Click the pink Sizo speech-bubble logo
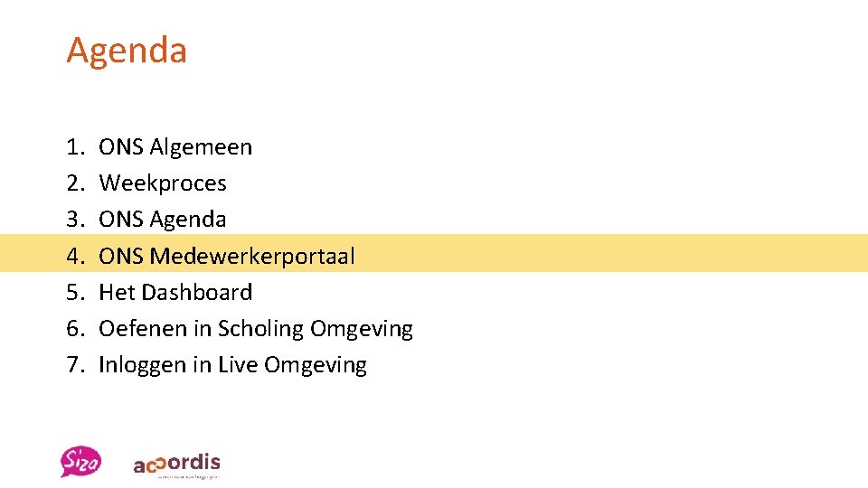 point(80,461)
